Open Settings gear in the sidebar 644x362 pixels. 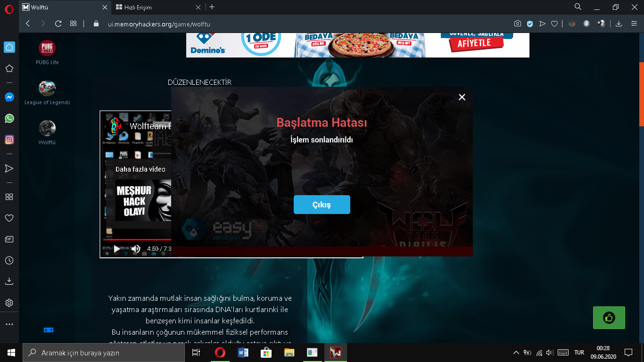click(x=9, y=303)
